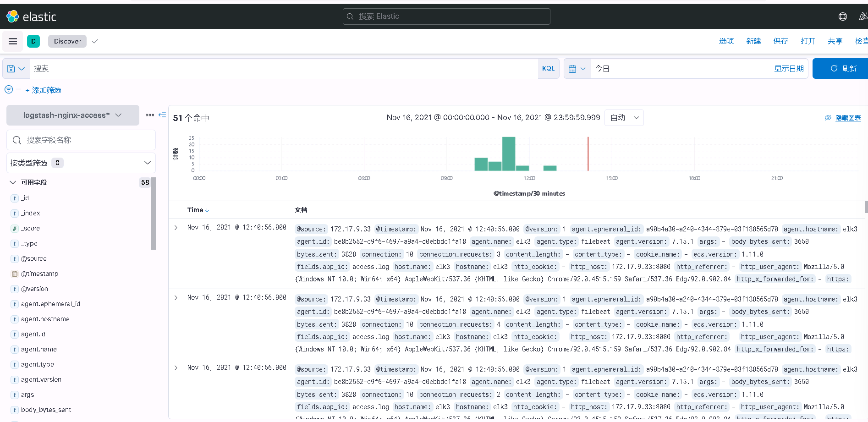
Task: Click the filter options circle icon
Action: coord(9,89)
